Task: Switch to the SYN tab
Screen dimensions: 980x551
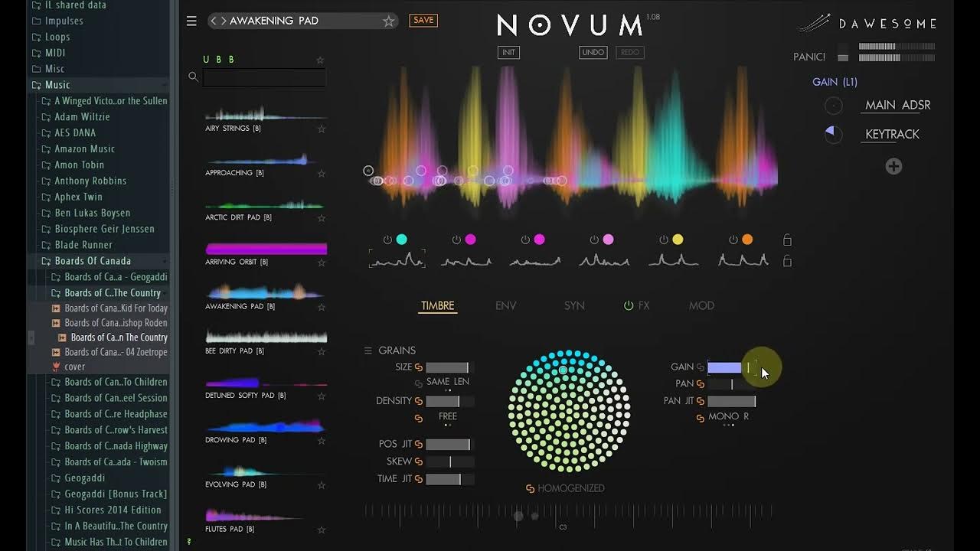Action: 574,305
